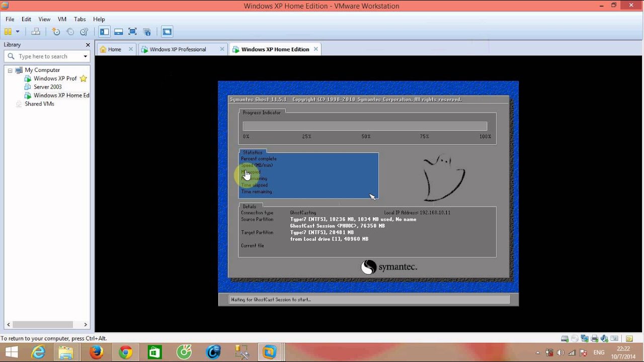This screenshot has width=644, height=362.
Task: Select Windows XP Prof in library
Action: (55, 78)
